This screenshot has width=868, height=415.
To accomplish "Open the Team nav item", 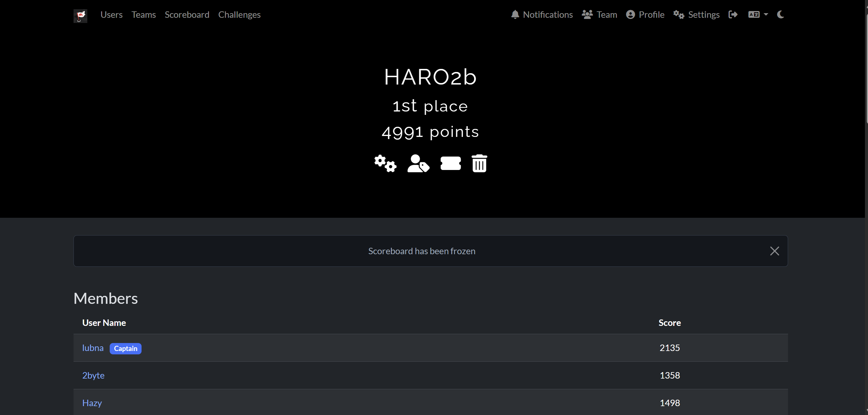I will 599,15.
